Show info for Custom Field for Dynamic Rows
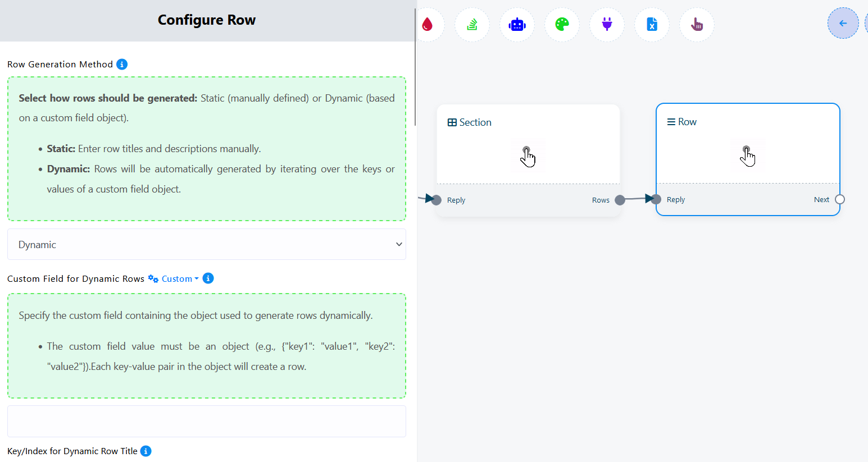 point(208,278)
